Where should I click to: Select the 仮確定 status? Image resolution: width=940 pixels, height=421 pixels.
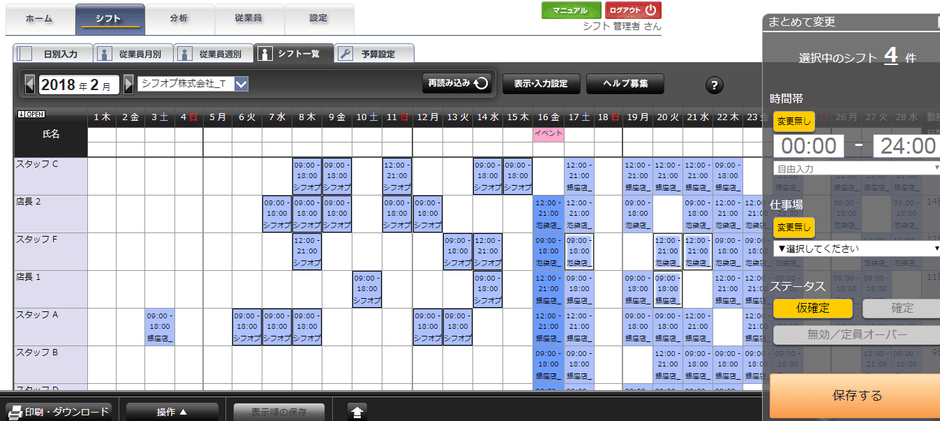812,308
